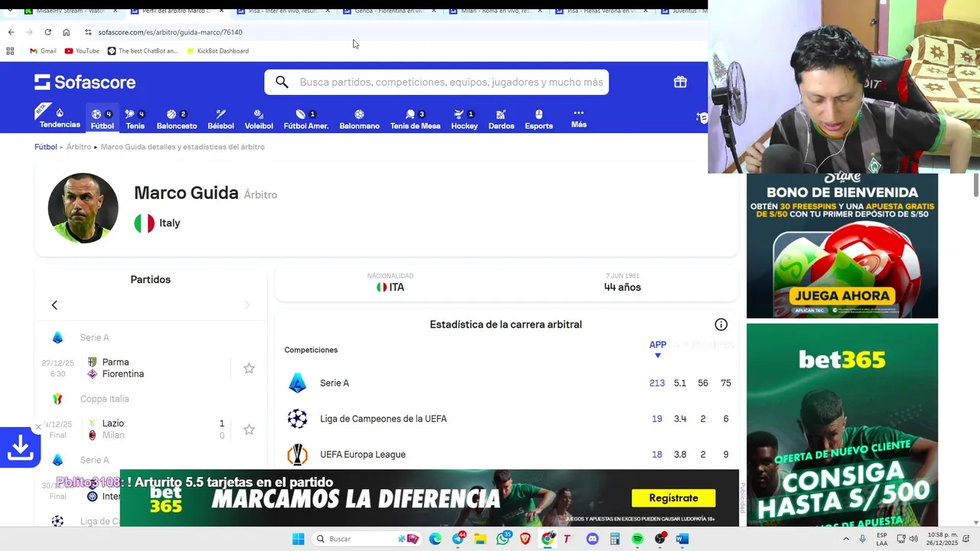Open the gift box rewards icon
The image size is (980, 551).
pos(680,82)
